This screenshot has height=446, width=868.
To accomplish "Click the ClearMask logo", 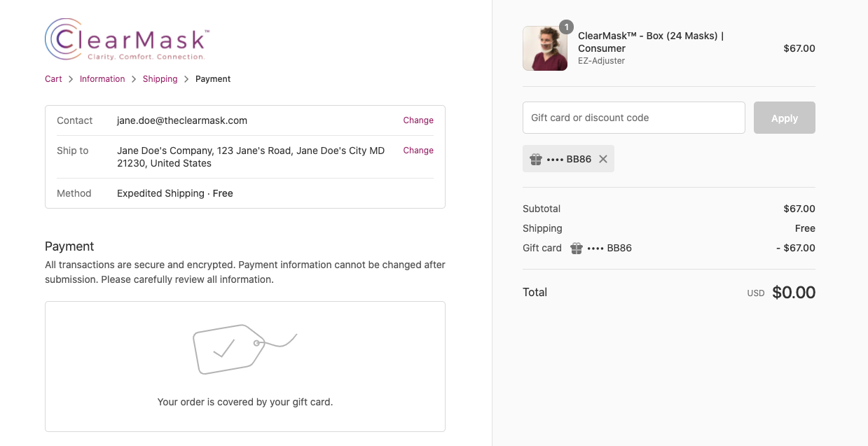I will 127,39.
